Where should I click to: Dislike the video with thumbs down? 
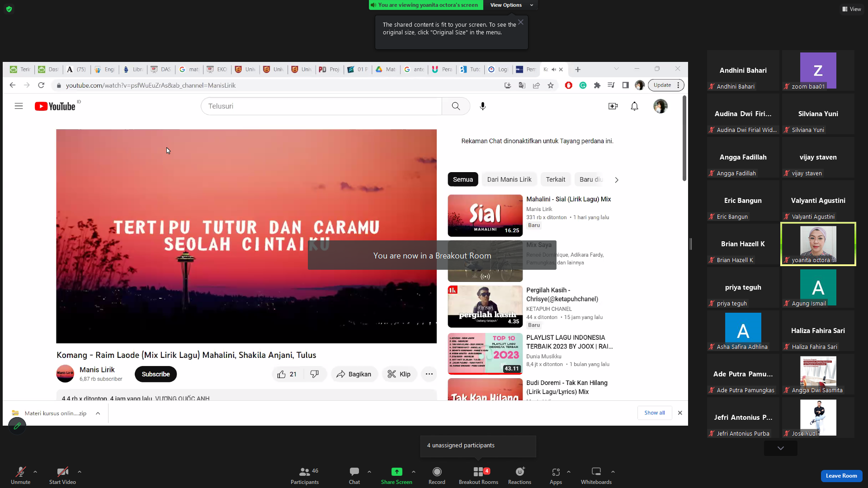pyautogui.click(x=314, y=374)
